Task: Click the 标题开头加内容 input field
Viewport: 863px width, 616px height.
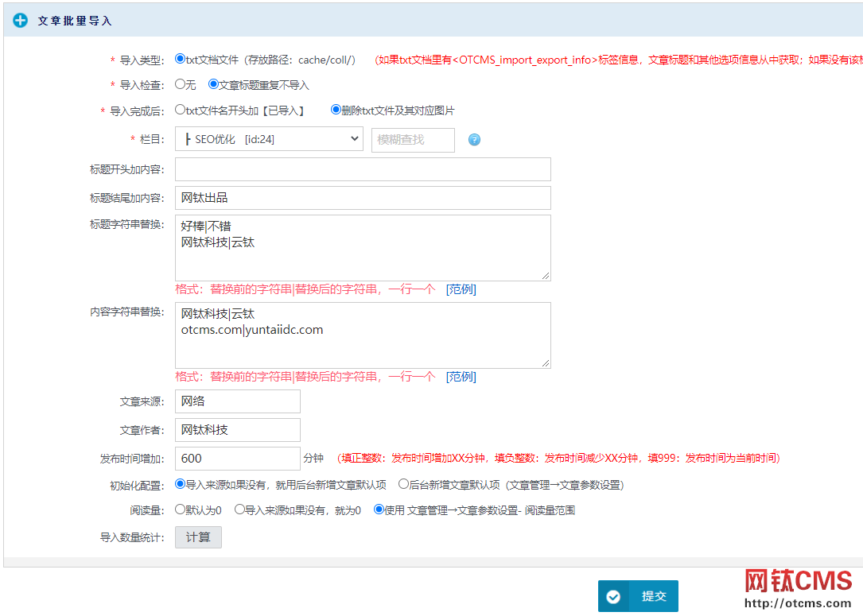Action: 362,169
